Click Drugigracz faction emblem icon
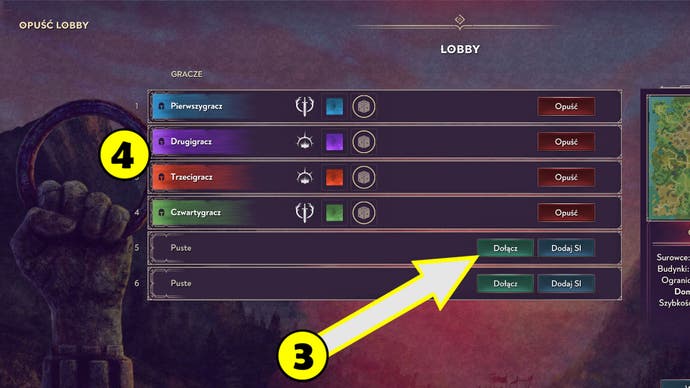The width and height of the screenshot is (690, 388). coord(304,142)
